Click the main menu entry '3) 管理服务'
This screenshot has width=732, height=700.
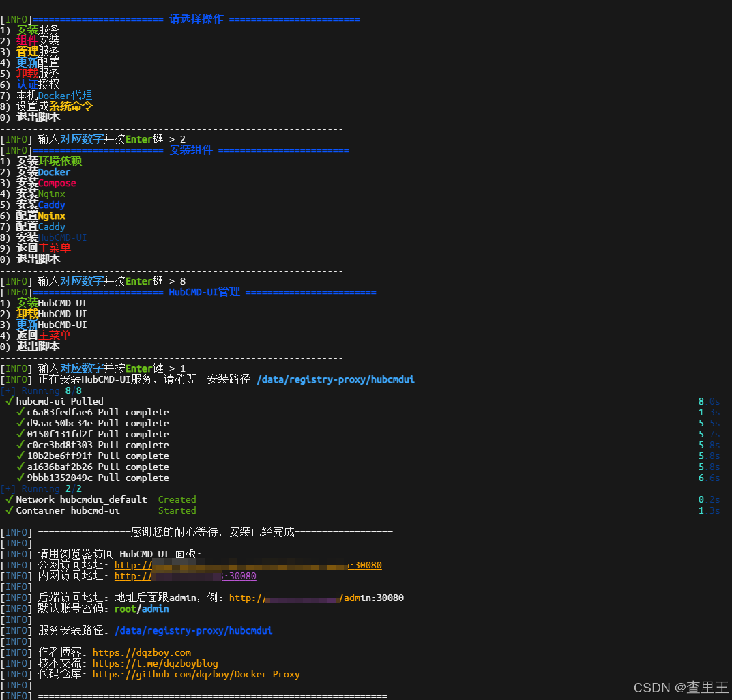(30, 52)
